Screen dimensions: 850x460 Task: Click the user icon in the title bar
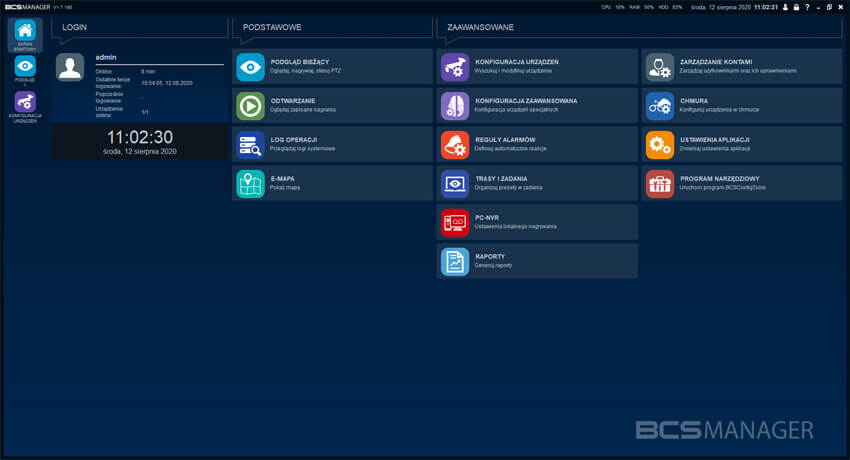785,7
